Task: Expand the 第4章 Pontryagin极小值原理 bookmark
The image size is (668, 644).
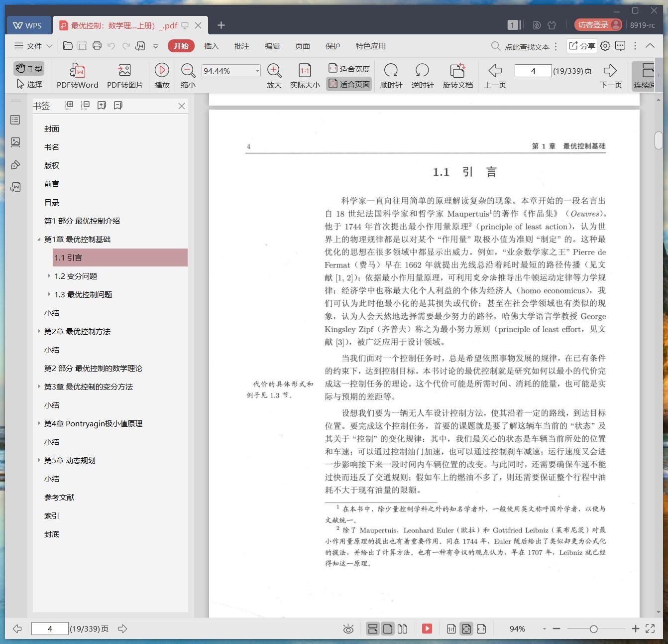Action: point(39,423)
